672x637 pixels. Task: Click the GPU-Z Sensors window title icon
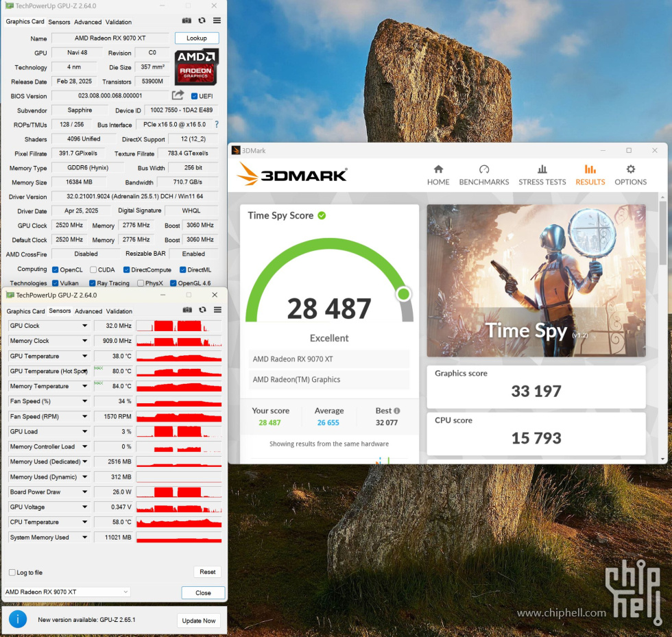pos(10,295)
